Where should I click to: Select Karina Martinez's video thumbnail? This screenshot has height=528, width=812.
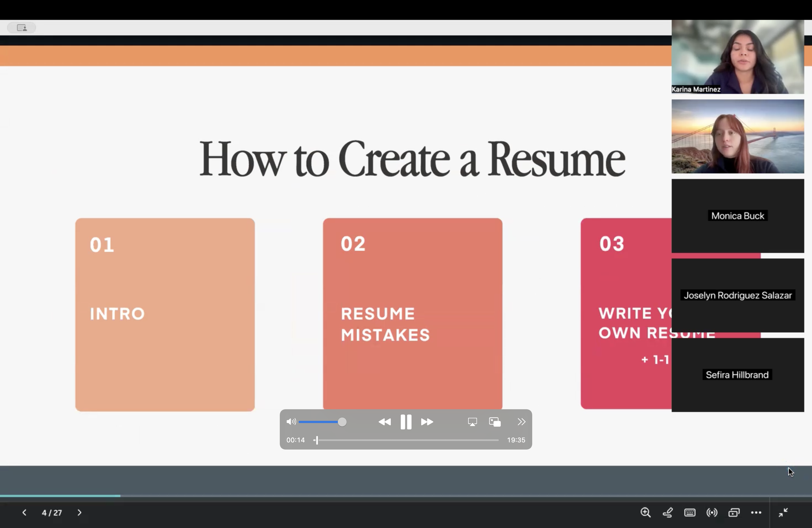point(737,56)
